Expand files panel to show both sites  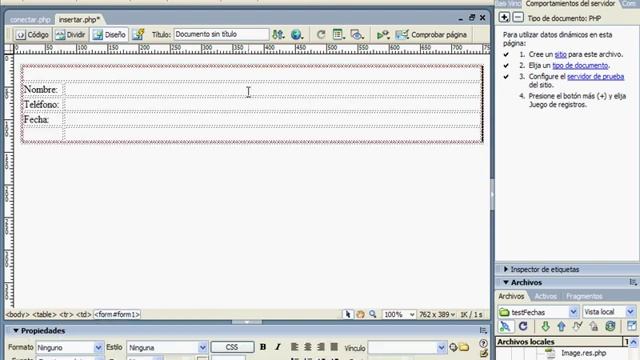click(x=631, y=327)
